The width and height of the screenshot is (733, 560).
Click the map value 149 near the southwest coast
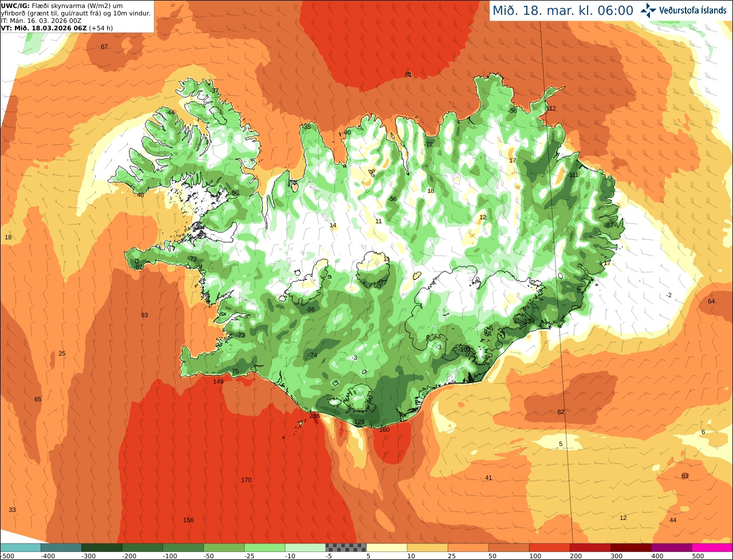[x=218, y=381]
